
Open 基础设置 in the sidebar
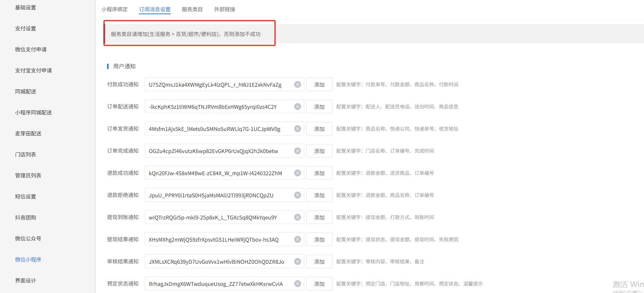click(26, 8)
